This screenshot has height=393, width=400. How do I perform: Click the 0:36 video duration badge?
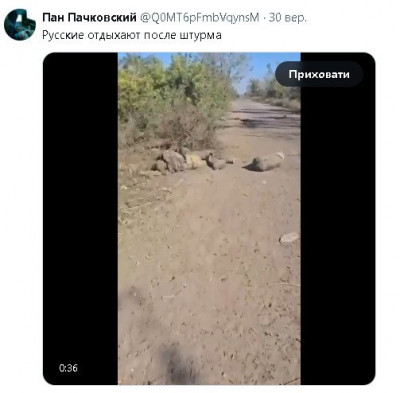[x=68, y=368]
